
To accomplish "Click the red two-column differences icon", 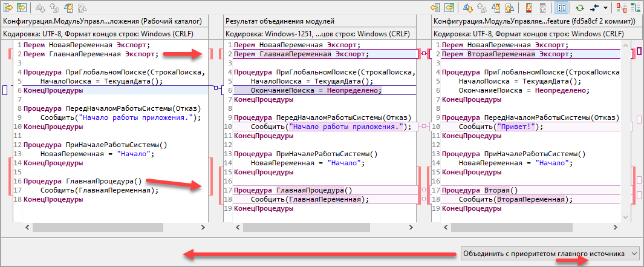I will 621,7.
